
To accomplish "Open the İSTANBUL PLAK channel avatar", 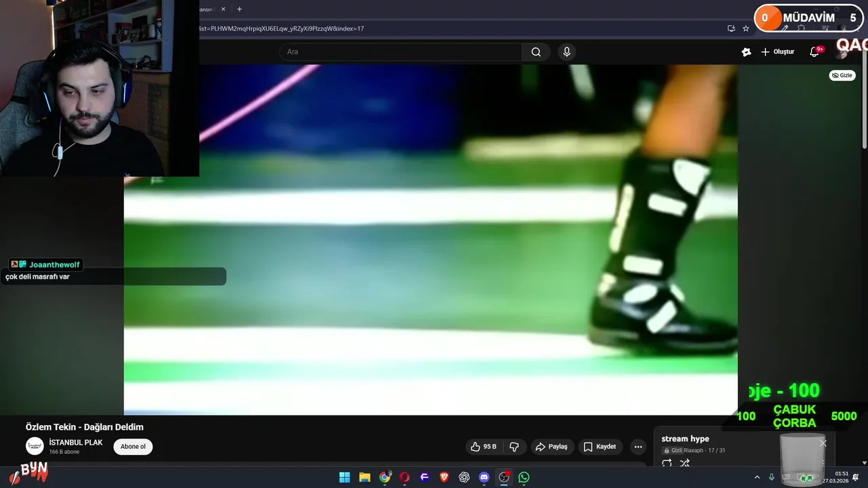I will [35, 446].
